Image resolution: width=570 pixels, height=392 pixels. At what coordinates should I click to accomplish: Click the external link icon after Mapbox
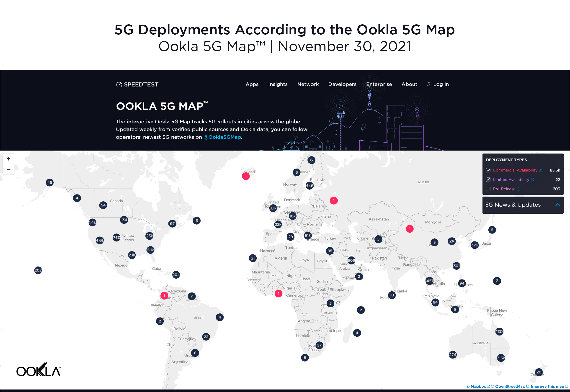(x=488, y=386)
